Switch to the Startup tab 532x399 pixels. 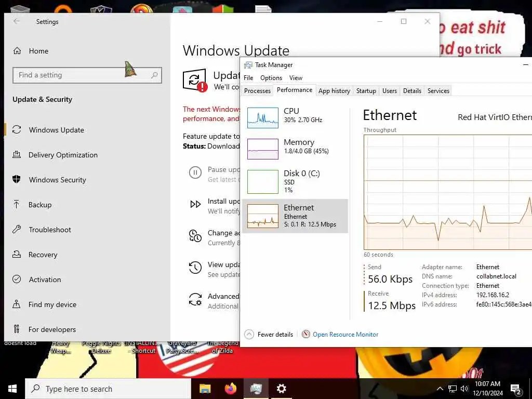coord(366,90)
